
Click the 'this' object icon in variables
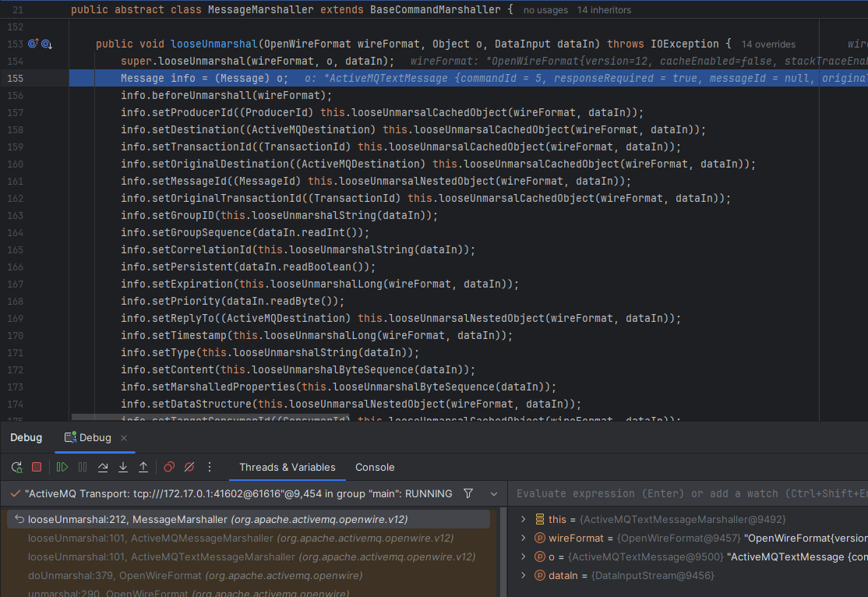(540, 519)
